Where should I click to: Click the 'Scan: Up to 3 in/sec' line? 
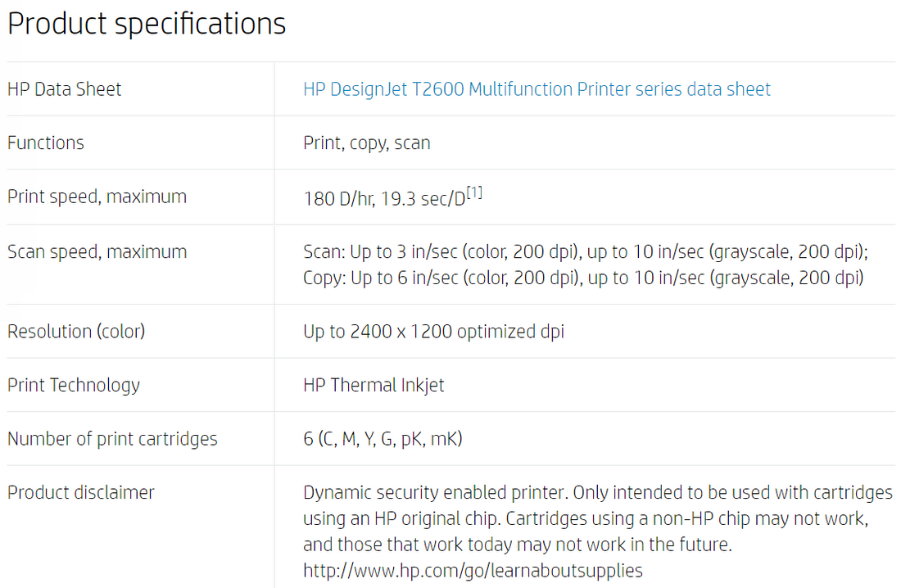click(585, 251)
